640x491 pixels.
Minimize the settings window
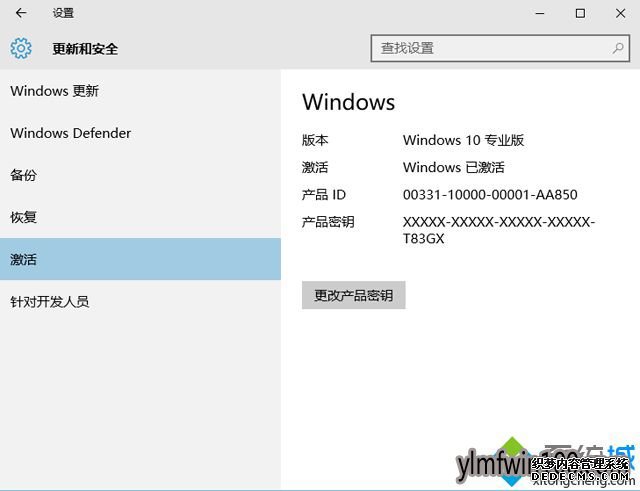540,13
